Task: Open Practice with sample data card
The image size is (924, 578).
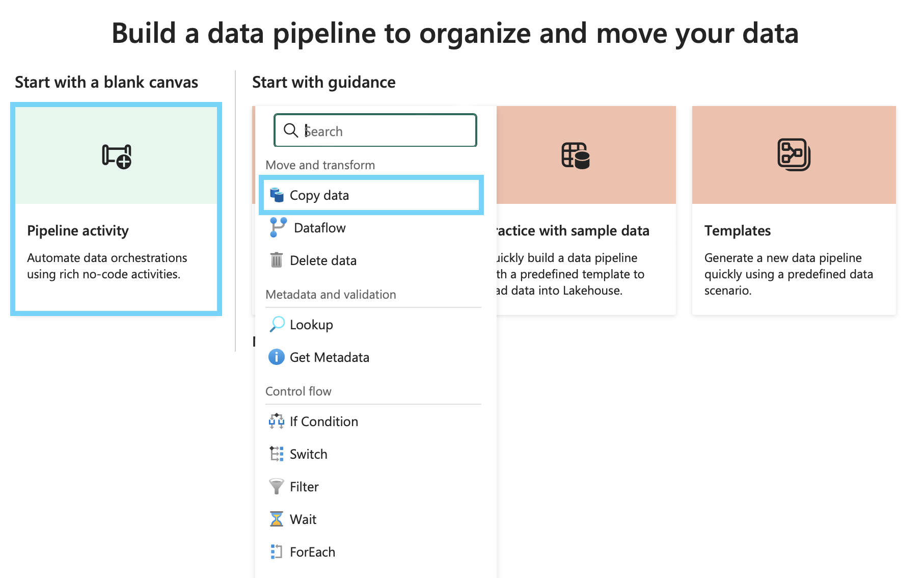Action: click(573, 231)
